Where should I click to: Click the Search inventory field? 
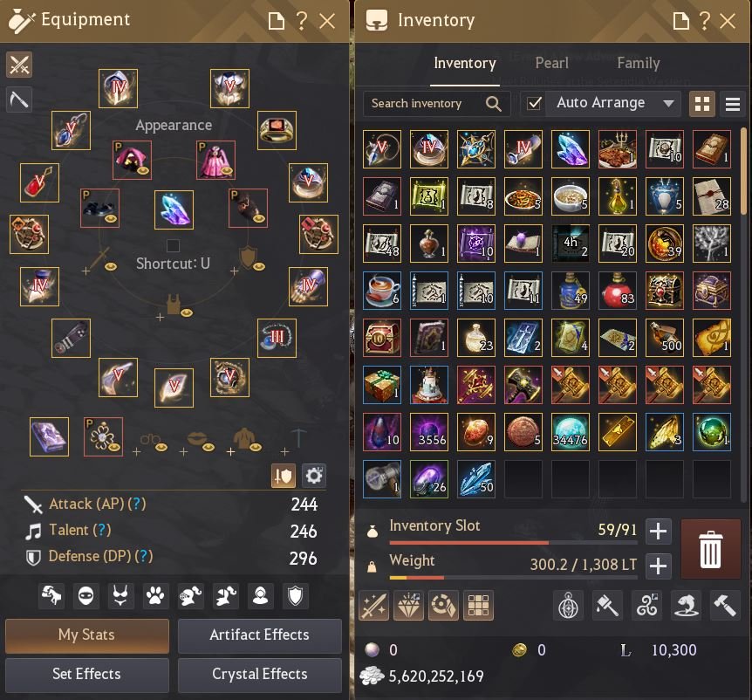[436, 103]
